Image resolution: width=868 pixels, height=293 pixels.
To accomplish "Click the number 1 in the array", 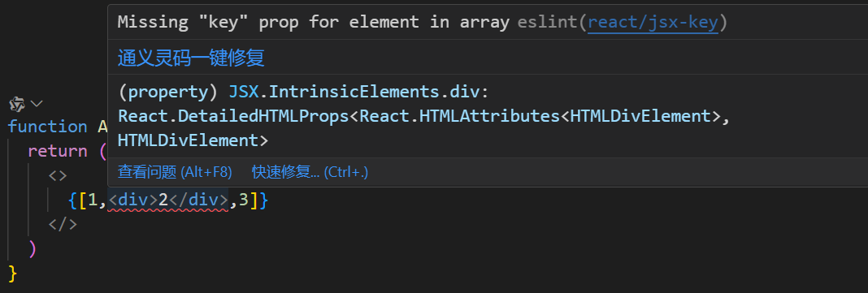I will pyautogui.click(x=93, y=200).
